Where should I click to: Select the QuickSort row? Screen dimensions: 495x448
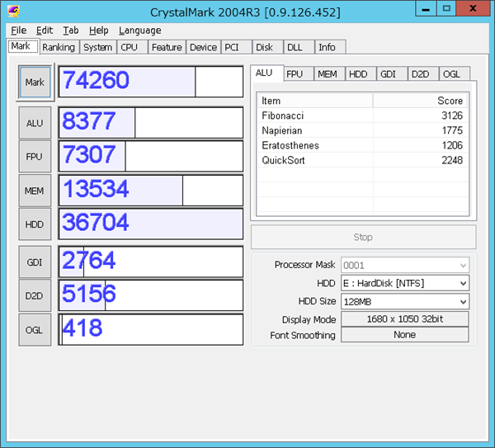(x=362, y=160)
